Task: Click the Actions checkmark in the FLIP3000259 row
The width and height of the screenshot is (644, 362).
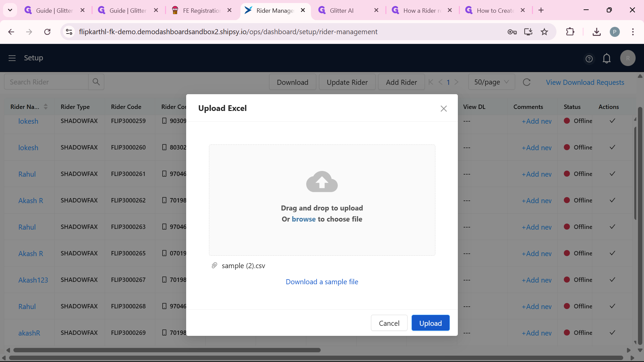Action: 612,121
